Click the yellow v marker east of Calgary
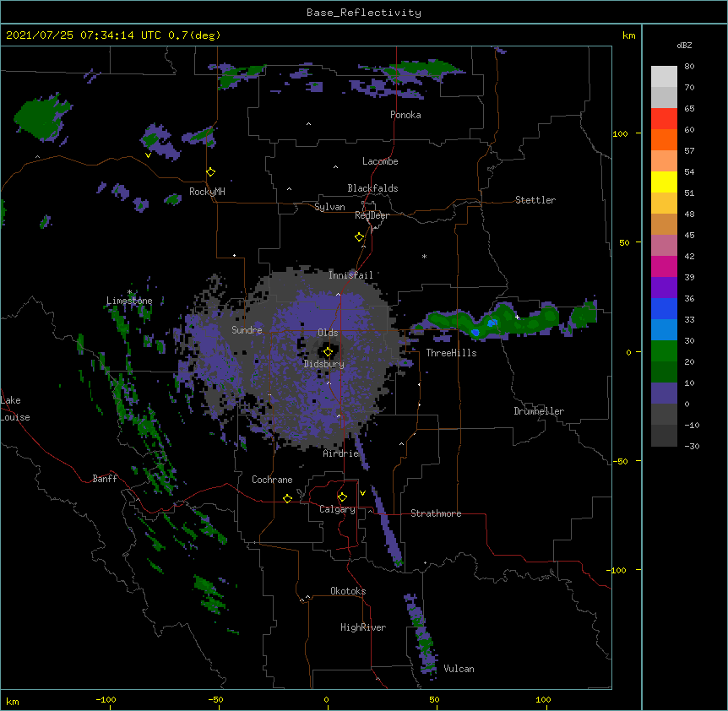This screenshot has width=728, height=711. [362, 493]
